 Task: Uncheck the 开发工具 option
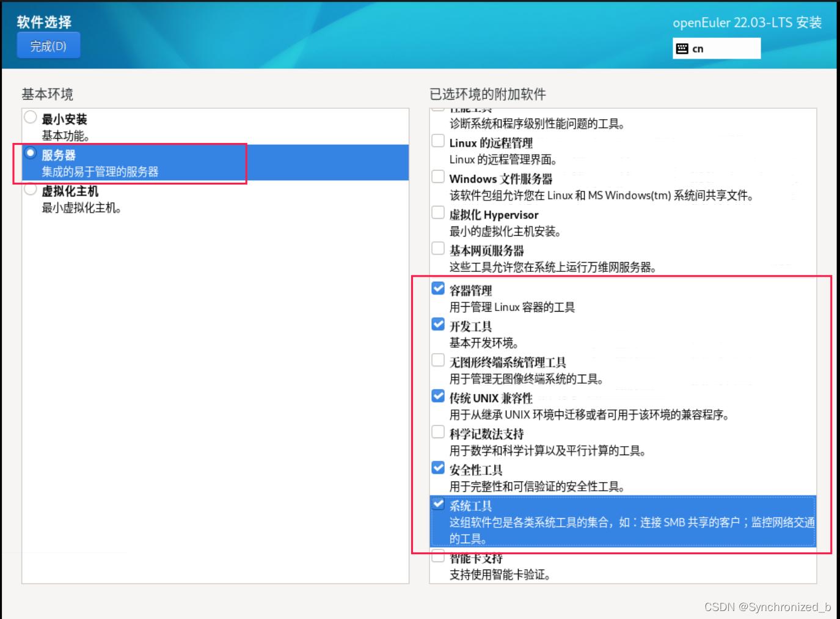pyautogui.click(x=437, y=324)
